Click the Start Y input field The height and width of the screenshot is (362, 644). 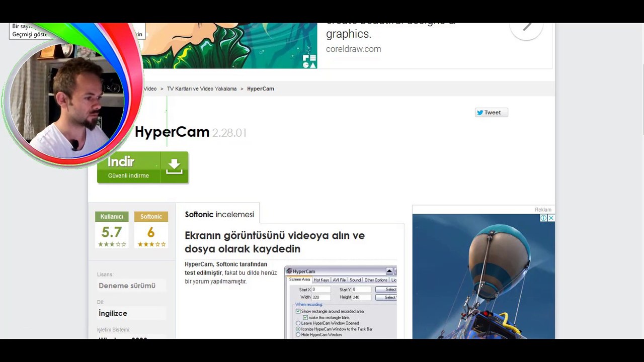point(361,290)
